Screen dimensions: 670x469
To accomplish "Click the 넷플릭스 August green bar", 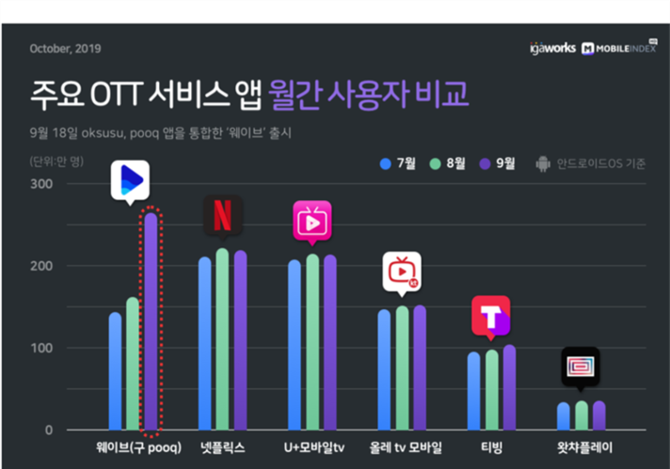I will (x=223, y=339).
